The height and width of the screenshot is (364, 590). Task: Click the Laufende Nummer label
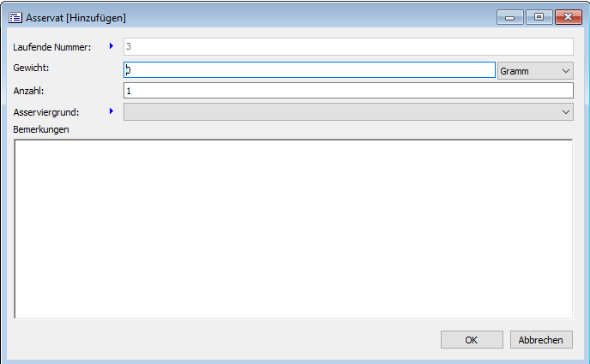pos(52,46)
